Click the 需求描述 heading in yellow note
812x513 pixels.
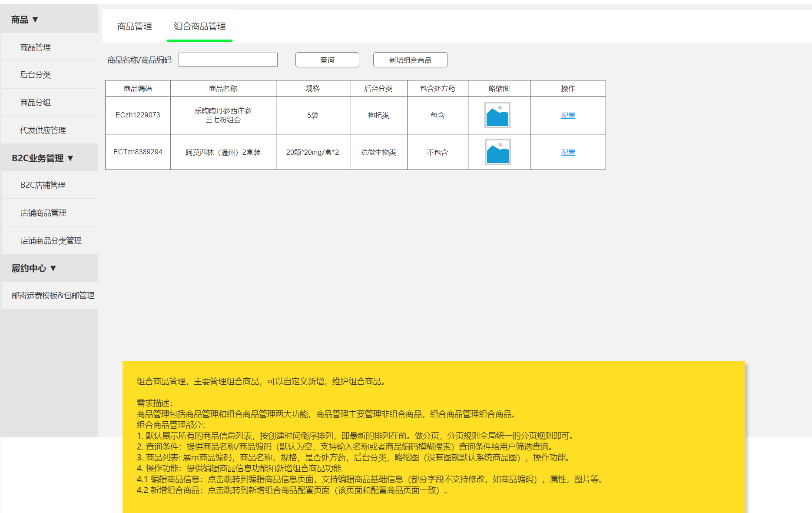point(155,403)
